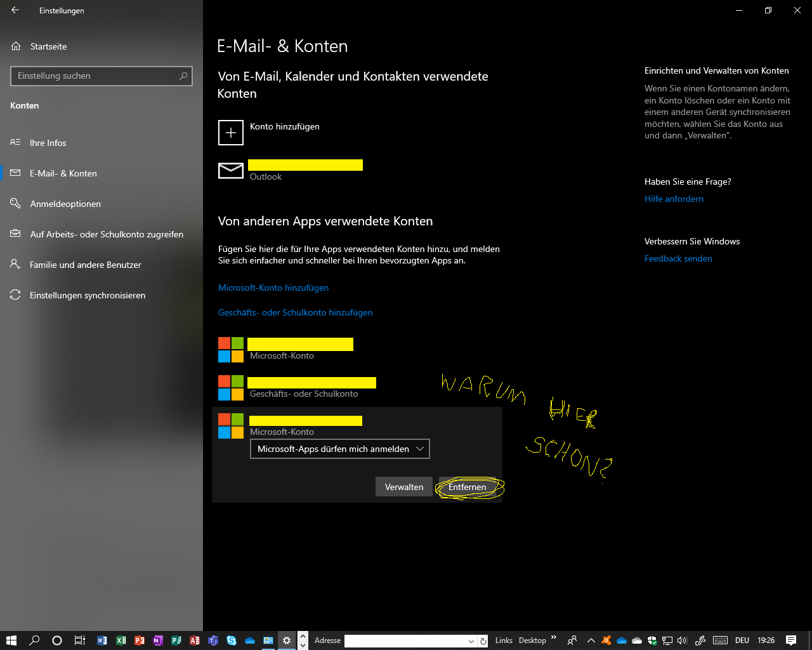Open taskbar search magnifier

point(34,640)
